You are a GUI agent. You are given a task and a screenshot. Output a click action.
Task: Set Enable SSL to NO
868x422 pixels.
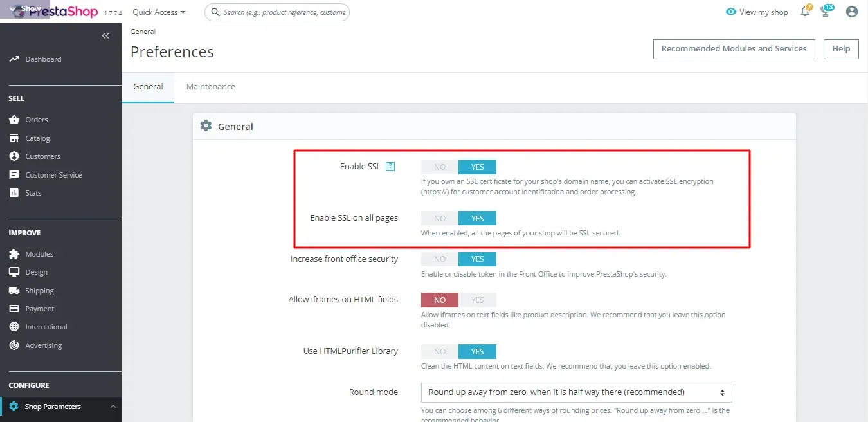[x=440, y=167]
